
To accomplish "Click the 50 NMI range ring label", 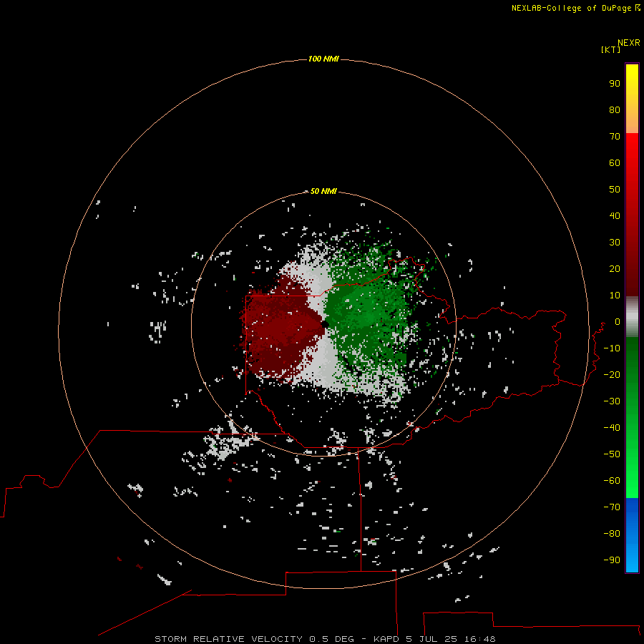I will coord(323,191).
